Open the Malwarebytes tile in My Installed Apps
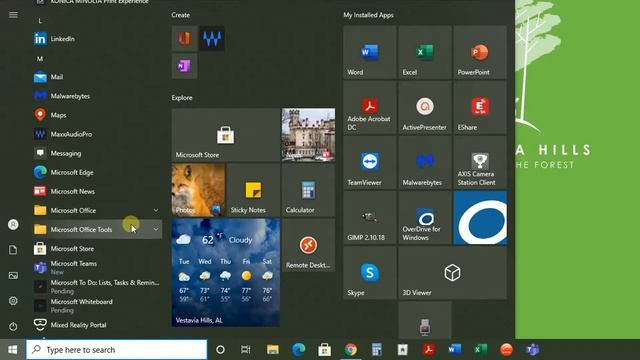This screenshot has width=640, height=360. click(424, 162)
